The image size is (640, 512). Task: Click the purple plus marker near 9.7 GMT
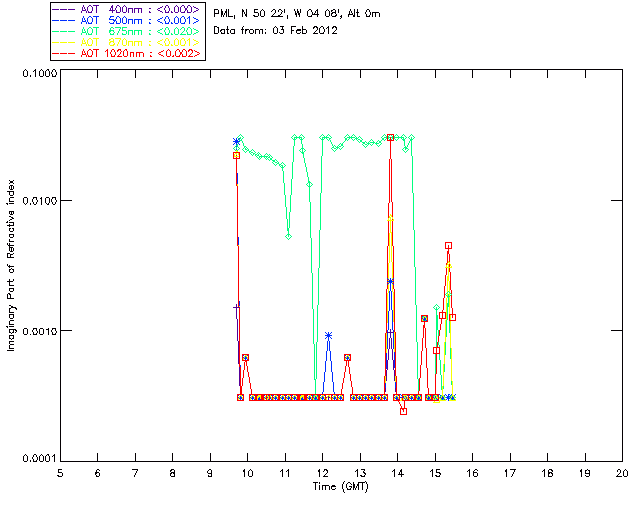(236, 308)
